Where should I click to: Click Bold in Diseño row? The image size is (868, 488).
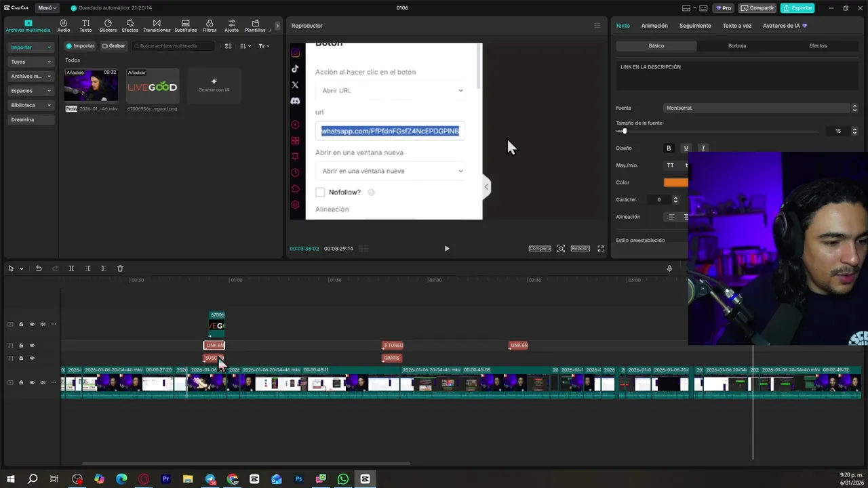pos(669,148)
